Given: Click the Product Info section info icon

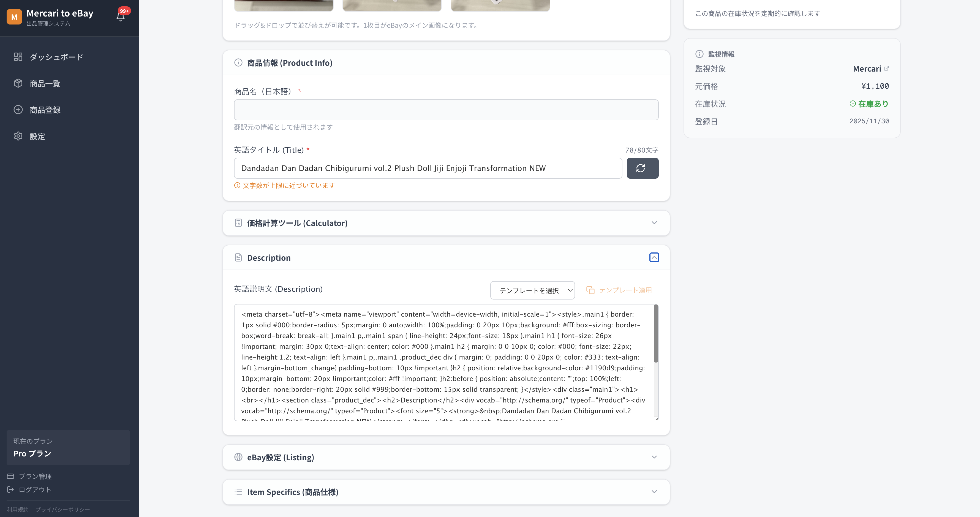Looking at the screenshot, I should pyautogui.click(x=238, y=63).
